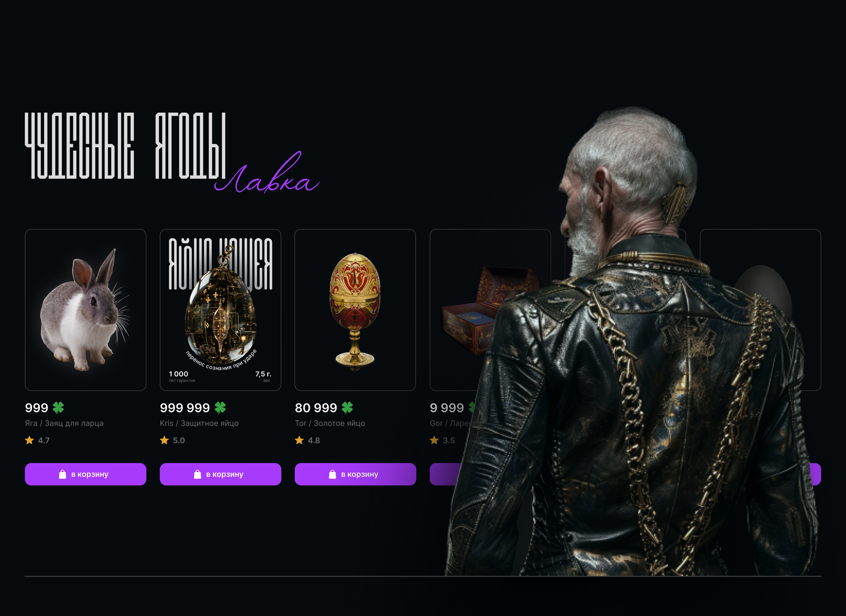Click the 'Tor / Золотое яйцо' product title

click(x=330, y=423)
